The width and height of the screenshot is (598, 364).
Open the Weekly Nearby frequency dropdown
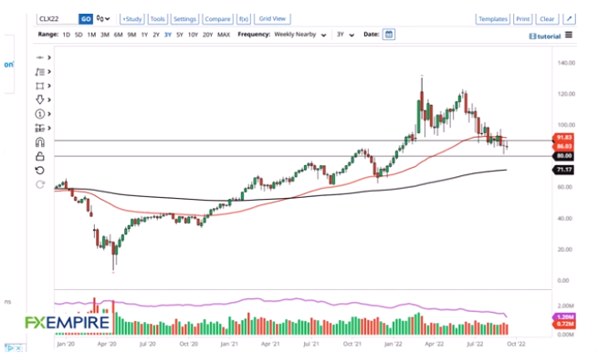coord(300,35)
